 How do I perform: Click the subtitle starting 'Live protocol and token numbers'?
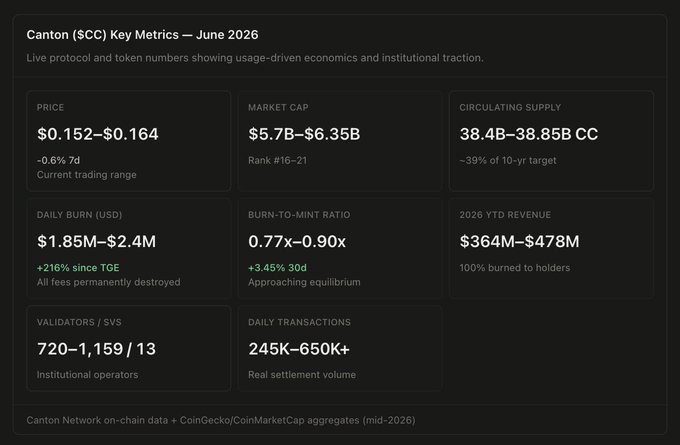tap(255, 58)
